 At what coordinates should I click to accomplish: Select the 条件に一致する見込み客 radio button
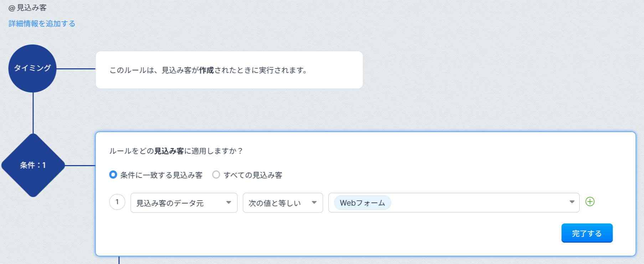point(113,175)
